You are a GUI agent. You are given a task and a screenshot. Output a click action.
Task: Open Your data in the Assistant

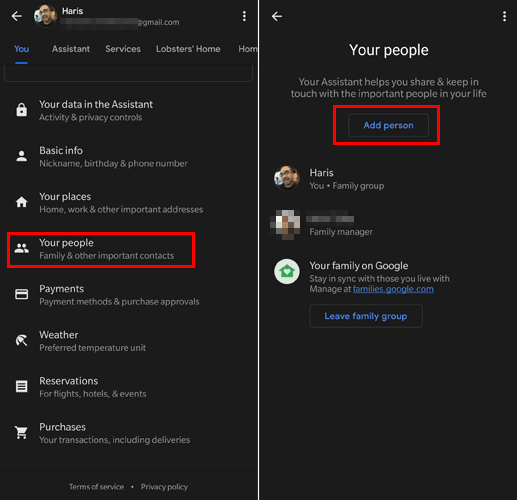click(x=128, y=110)
